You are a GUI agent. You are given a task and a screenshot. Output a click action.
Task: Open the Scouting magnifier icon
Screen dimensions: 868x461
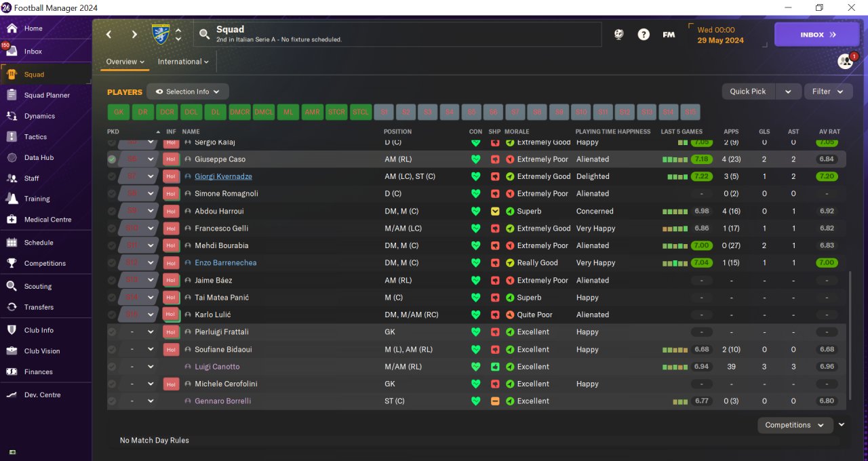(x=12, y=286)
